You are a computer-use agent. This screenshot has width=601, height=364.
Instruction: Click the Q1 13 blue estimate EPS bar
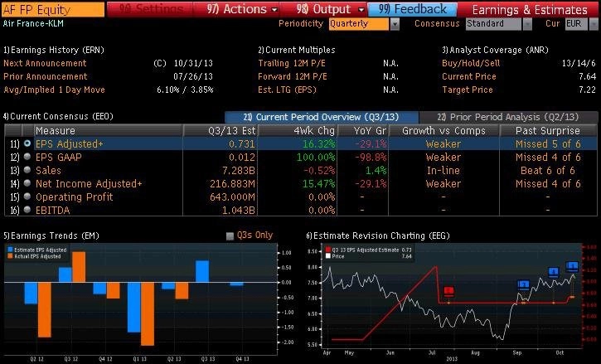coord(134,308)
